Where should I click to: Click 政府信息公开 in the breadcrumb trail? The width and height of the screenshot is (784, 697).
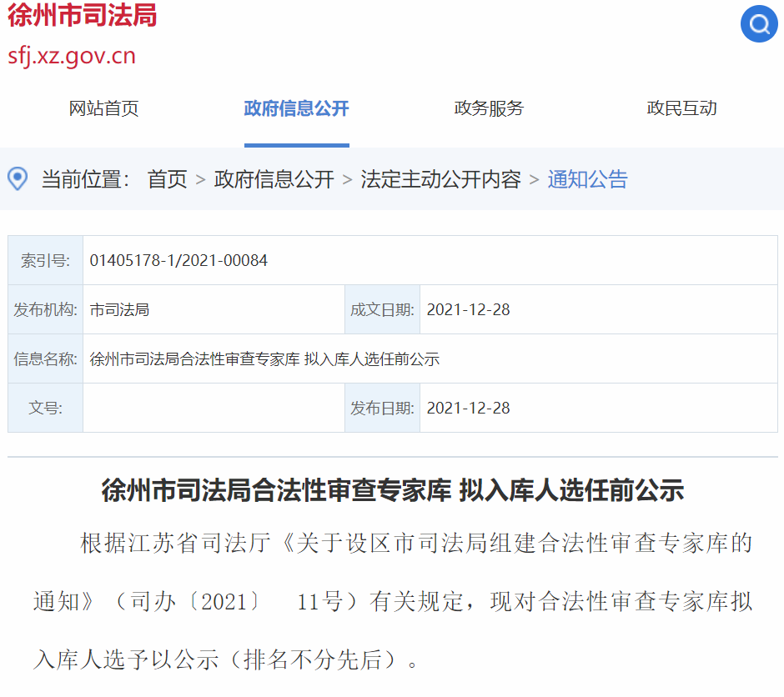click(x=274, y=179)
